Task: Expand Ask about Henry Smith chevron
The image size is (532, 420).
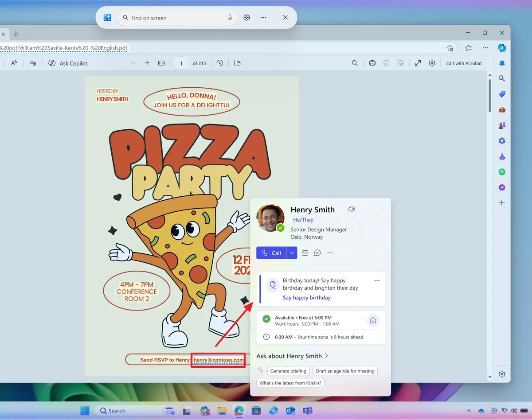Action: pos(326,356)
